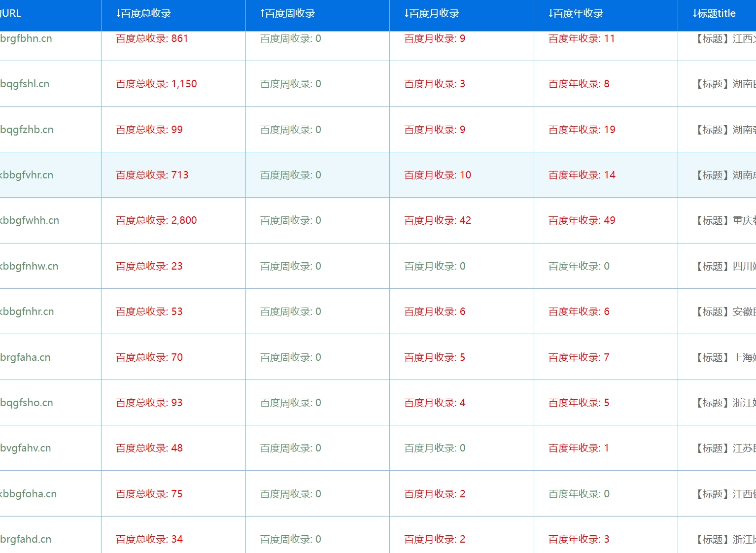Open the bbgfoha.cn URL link
756x553 pixels.
(x=28, y=494)
